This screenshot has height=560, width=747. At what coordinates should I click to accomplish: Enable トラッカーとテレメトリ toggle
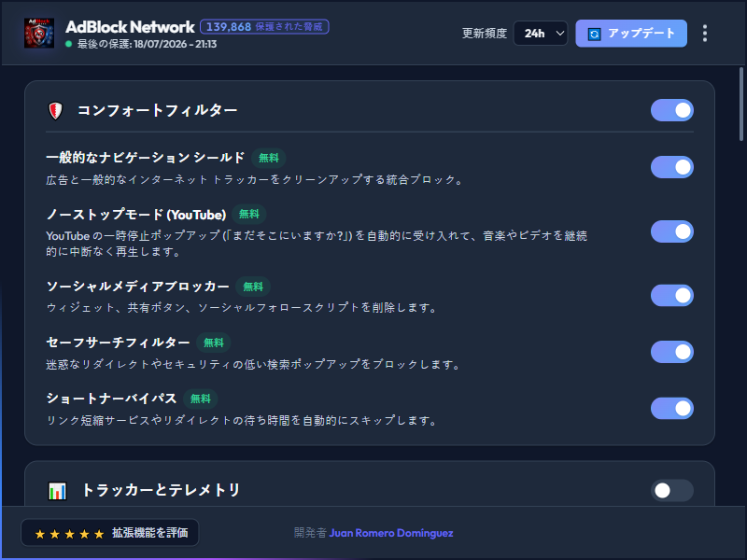click(671, 491)
